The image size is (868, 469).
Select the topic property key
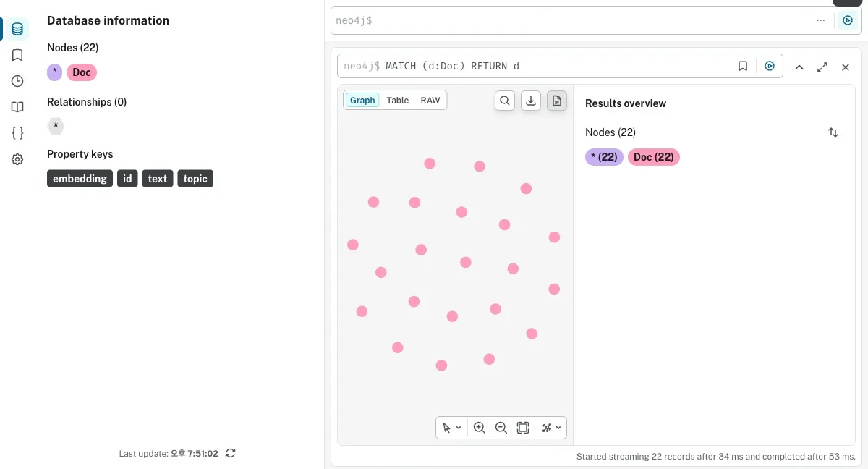pyautogui.click(x=195, y=179)
